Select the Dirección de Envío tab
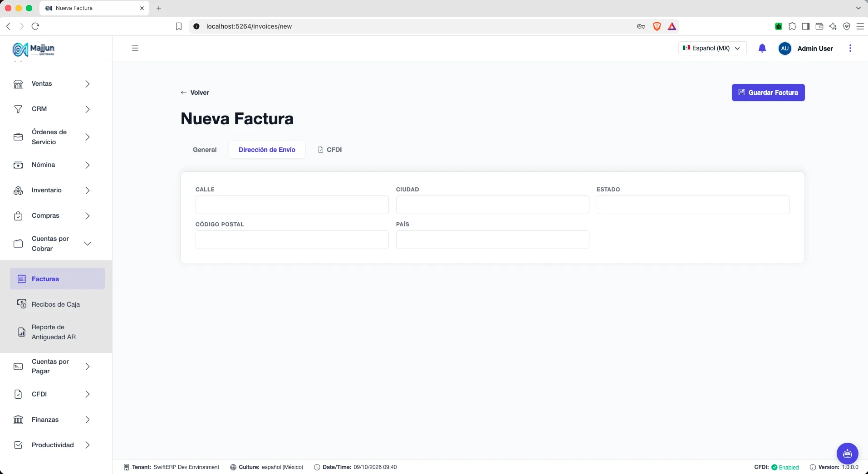 point(267,150)
